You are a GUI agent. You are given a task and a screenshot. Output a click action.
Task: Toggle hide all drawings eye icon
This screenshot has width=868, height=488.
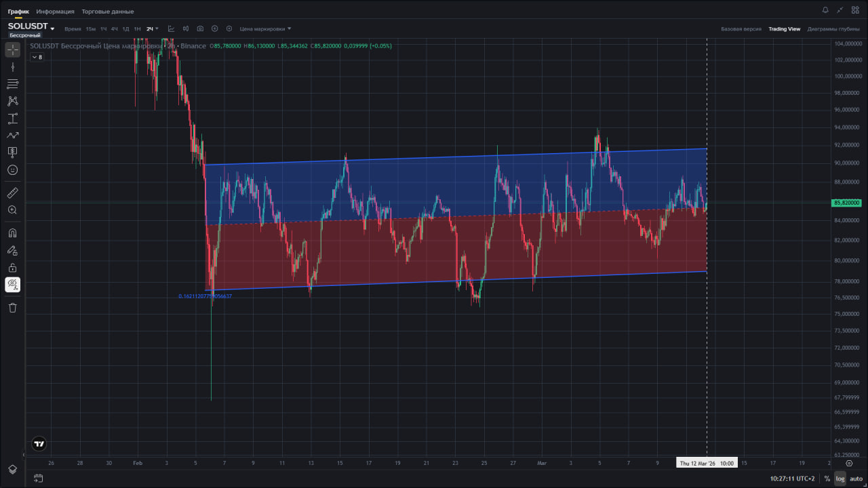[12, 285]
